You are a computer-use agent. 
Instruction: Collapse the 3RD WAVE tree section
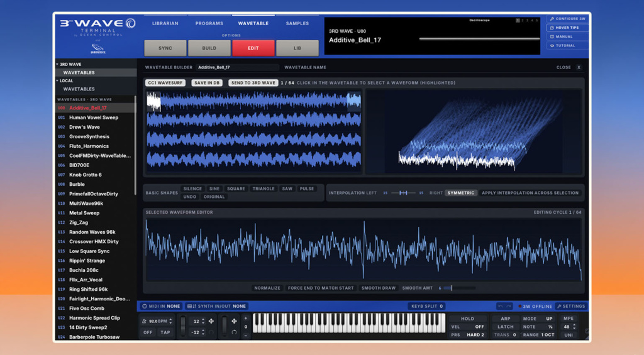(x=57, y=65)
